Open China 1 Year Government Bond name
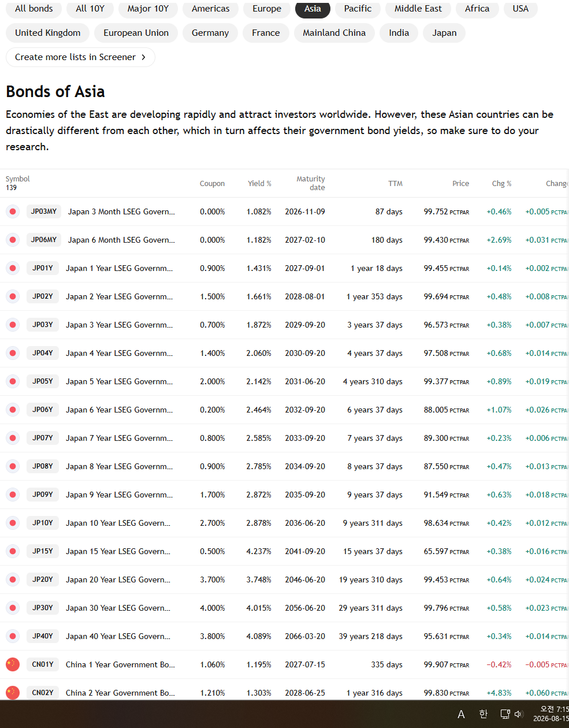 coord(120,664)
